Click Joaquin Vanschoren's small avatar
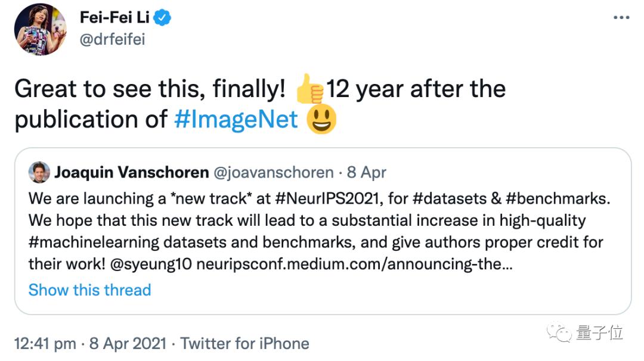 pos(39,172)
